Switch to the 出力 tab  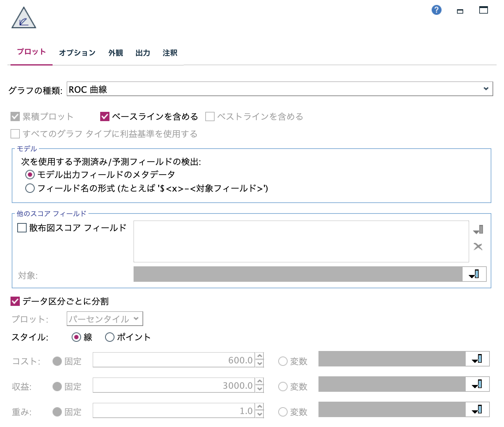[x=142, y=53]
